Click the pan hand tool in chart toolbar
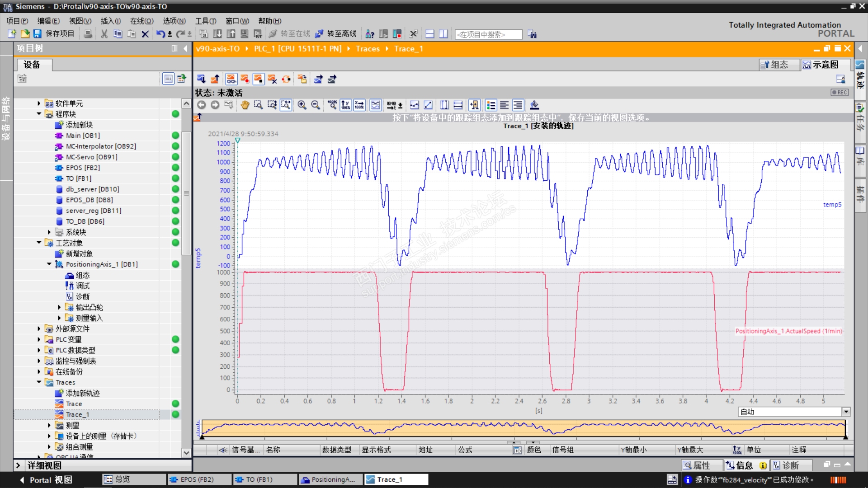868x488 pixels. click(245, 105)
